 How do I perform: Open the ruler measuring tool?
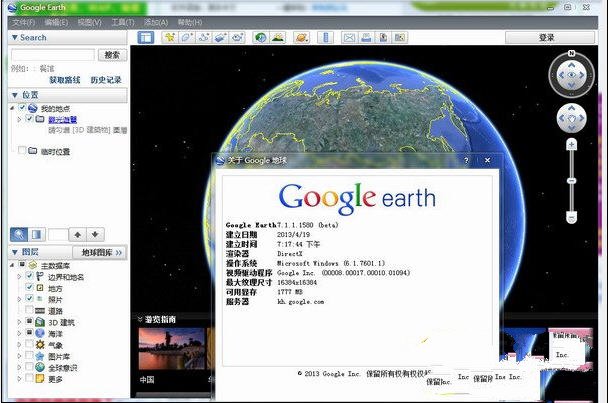click(325, 38)
